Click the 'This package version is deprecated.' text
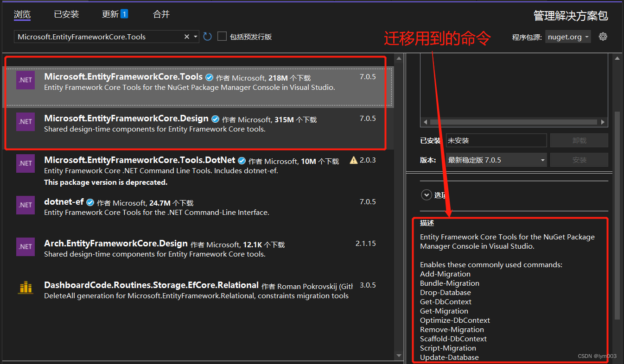624x364 pixels. click(106, 182)
